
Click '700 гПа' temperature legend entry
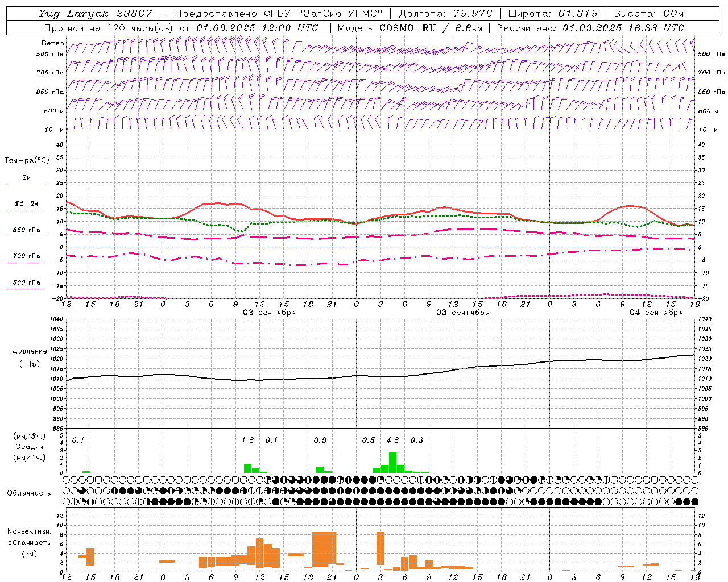(x=27, y=256)
